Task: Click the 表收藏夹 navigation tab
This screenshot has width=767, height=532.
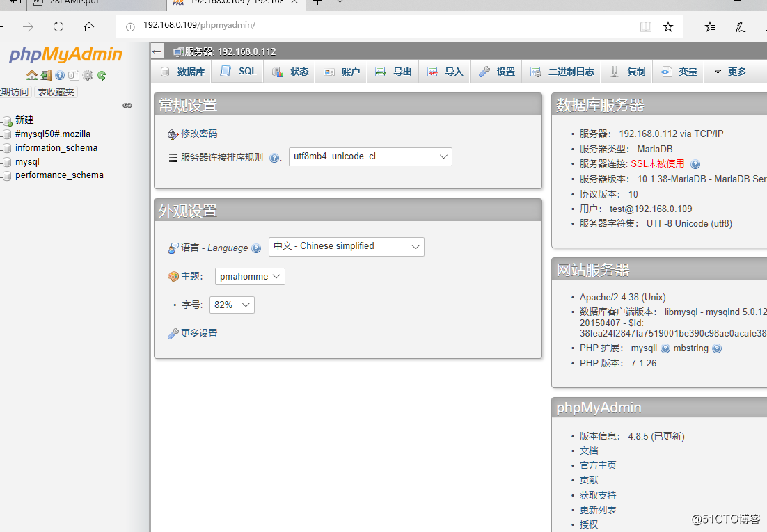Action: [x=56, y=92]
